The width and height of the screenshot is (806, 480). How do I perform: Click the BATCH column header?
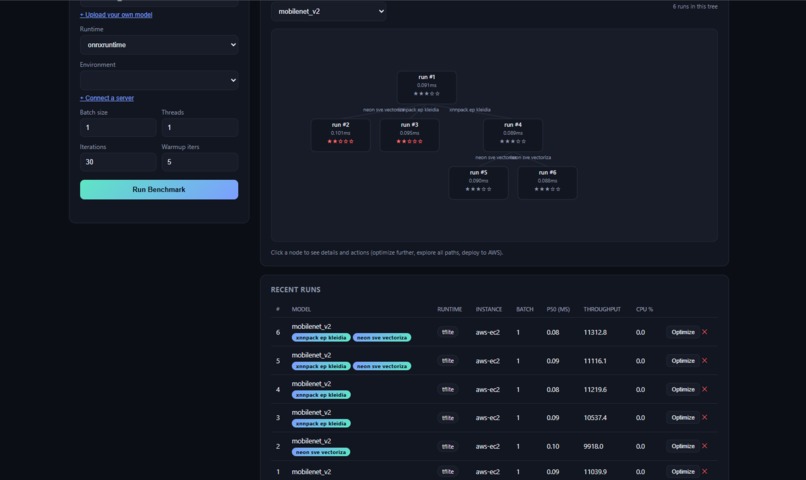(525, 309)
